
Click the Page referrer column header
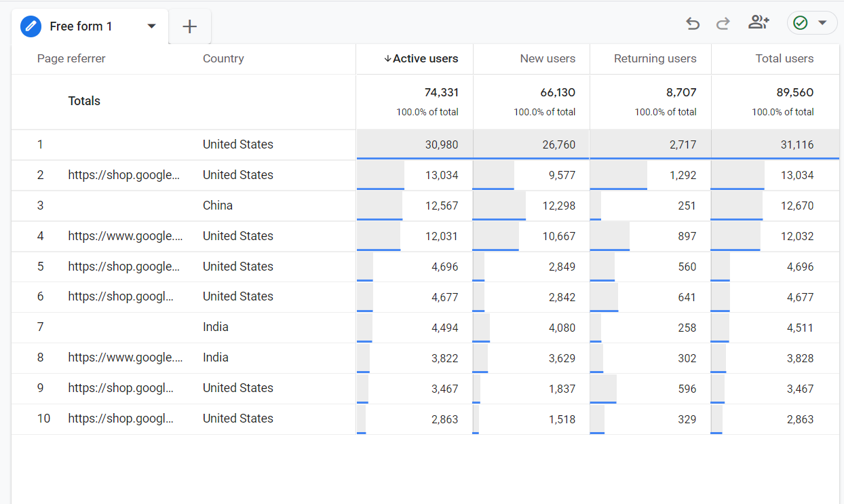click(71, 58)
